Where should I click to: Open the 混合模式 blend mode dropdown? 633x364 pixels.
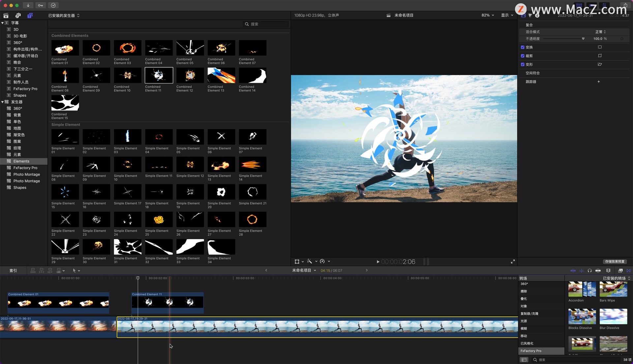[600, 32]
